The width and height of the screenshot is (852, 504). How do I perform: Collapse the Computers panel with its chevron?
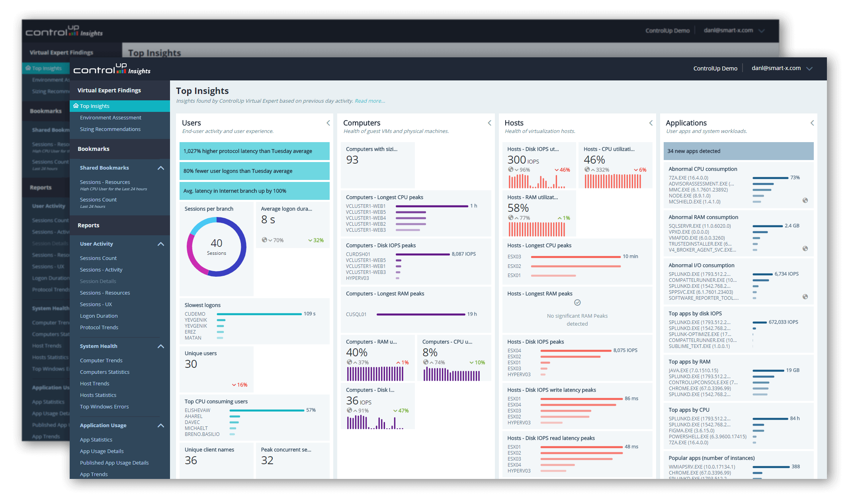(490, 123)
